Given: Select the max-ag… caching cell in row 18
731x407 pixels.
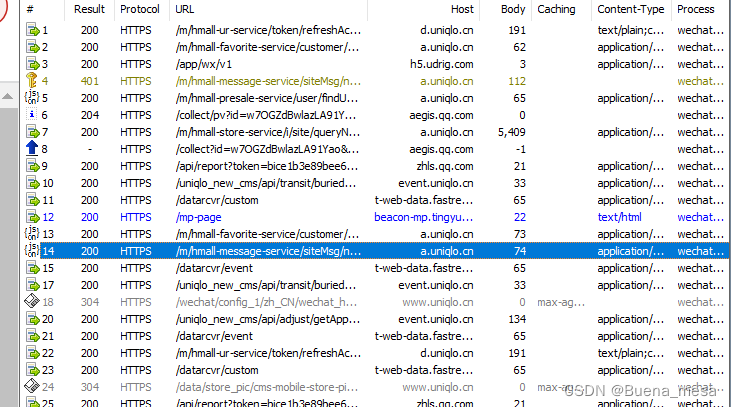Looking at the screenshot, I should 561,302.
